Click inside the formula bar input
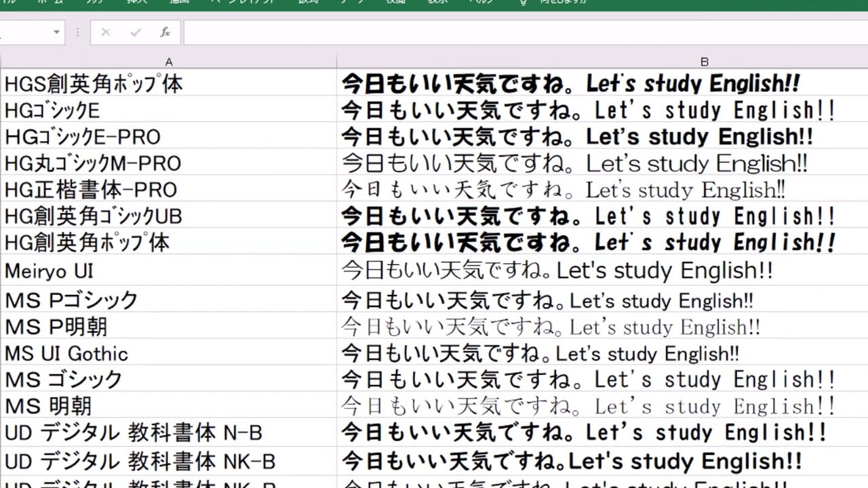 pyautogui.click(x=526, y=33)
